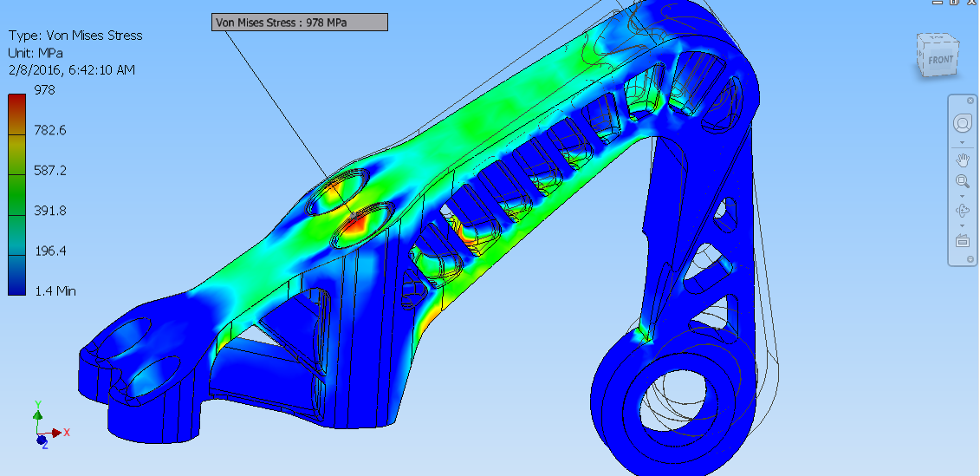
Task: Click the 978 maximum legend value
Action: (x=44, y=90)
